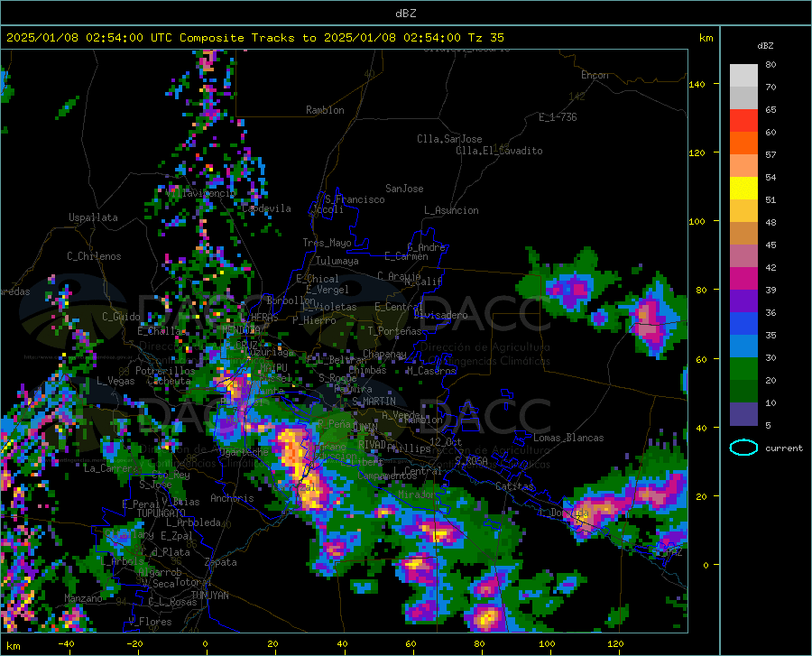
Task: Click the 'Catitas' map label
Action: click(x=514, y=486)
